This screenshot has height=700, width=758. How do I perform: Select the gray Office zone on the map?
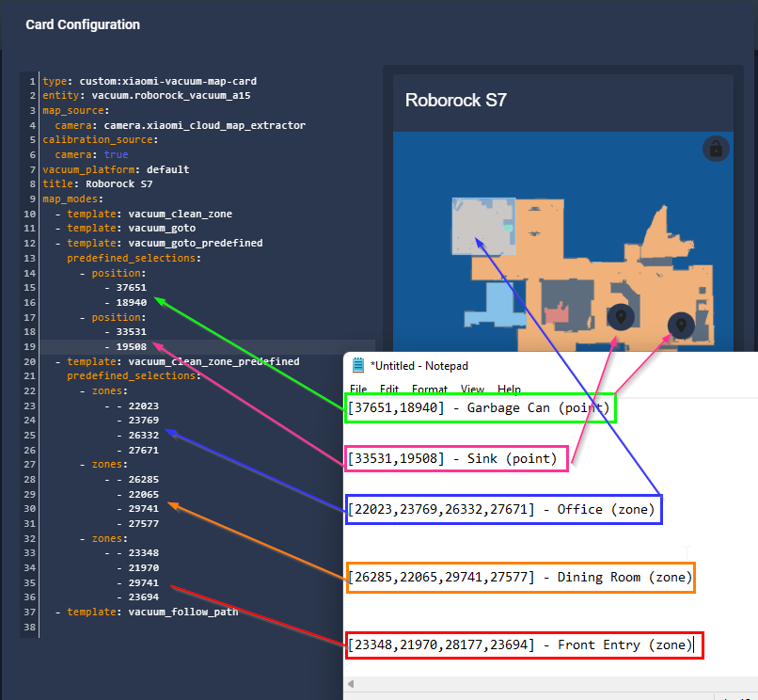(x=483, y=226)
